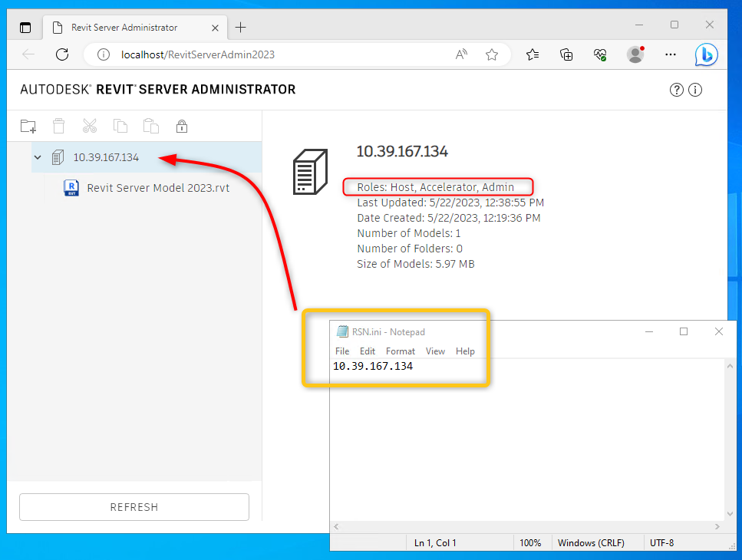Image resolution: width=742 pixels, height=560 pixels.
Task: Open the Collections icon
Action: click(566, 55)
